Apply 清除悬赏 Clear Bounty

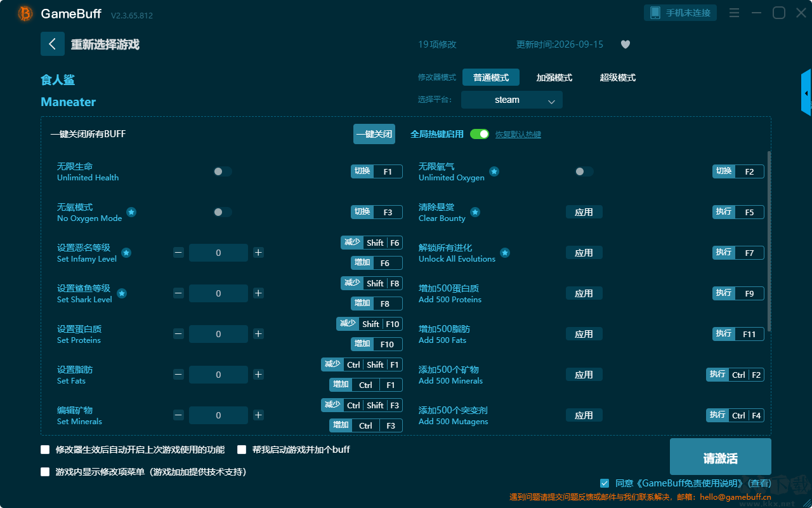(584, 212)
